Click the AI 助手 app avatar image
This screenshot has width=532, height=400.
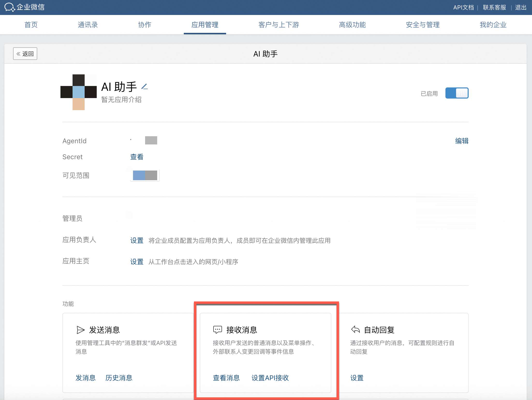pyautogui.click(x=79, y=92)
